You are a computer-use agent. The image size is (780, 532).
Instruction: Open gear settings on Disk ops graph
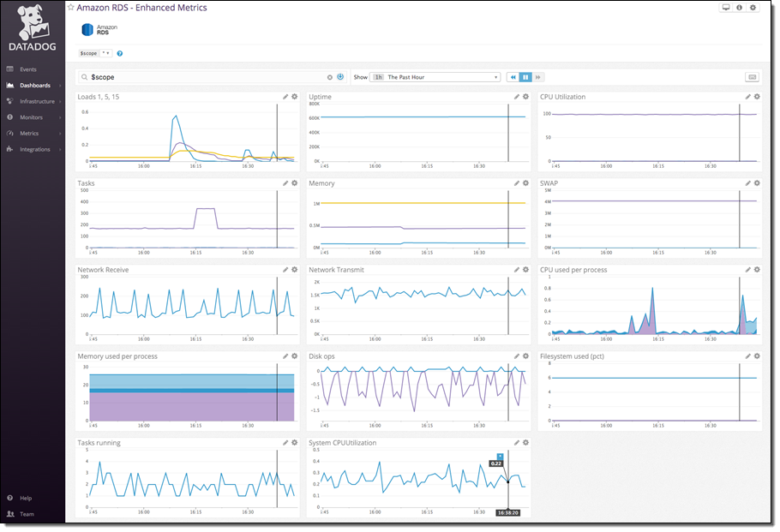[x=525, y=356]
